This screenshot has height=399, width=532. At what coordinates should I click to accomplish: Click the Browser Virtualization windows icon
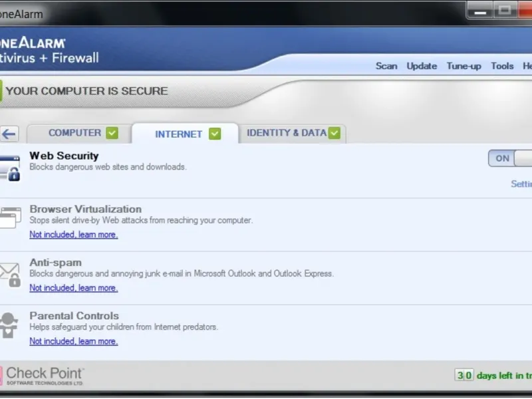(10, 217)
